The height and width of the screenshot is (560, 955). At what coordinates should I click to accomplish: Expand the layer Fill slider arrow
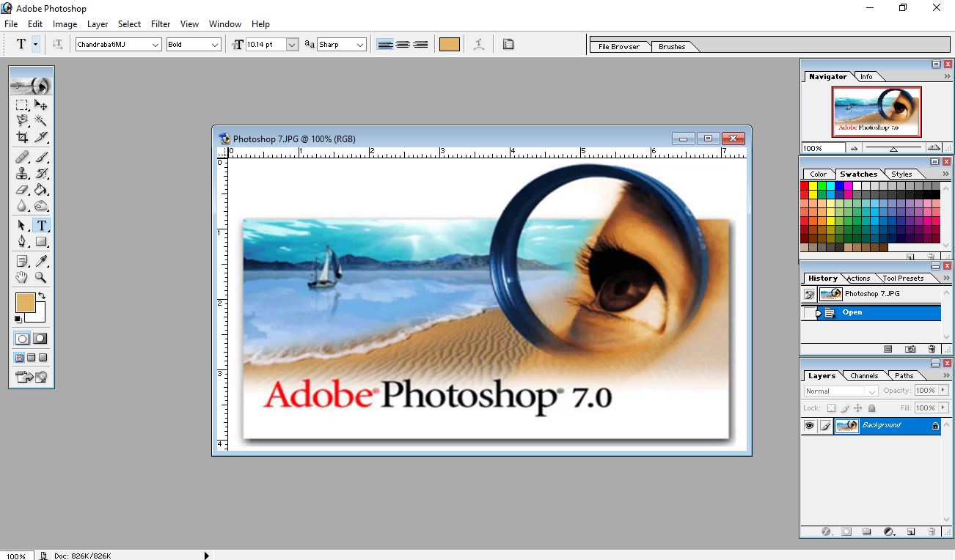pos(943,408)
